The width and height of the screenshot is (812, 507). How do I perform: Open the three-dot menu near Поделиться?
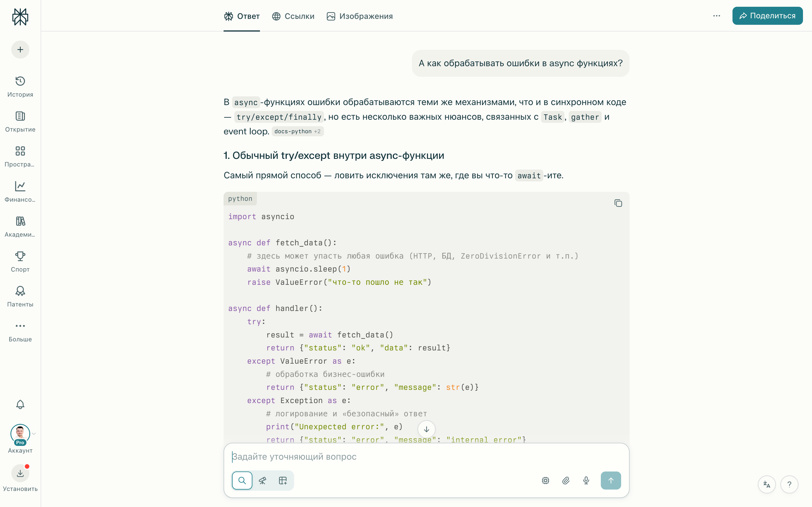(x=716, y=16)
